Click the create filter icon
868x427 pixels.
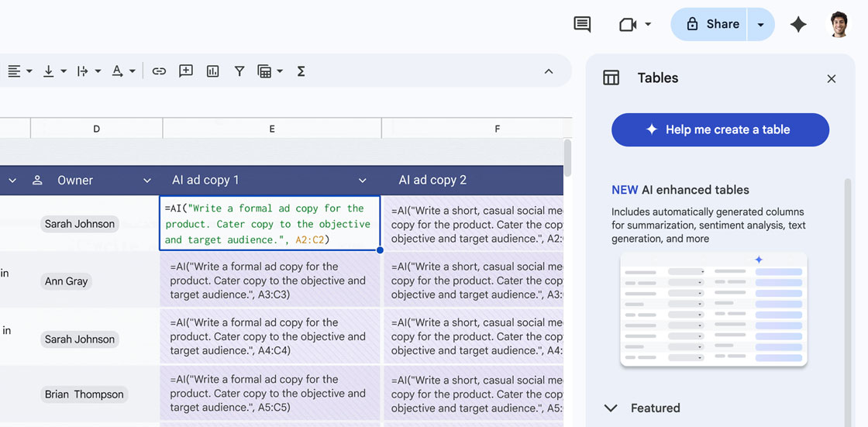point(239,71)
